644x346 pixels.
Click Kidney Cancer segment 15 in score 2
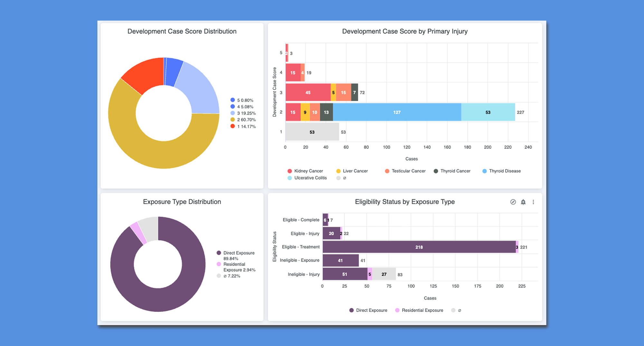tap(293, 112)
